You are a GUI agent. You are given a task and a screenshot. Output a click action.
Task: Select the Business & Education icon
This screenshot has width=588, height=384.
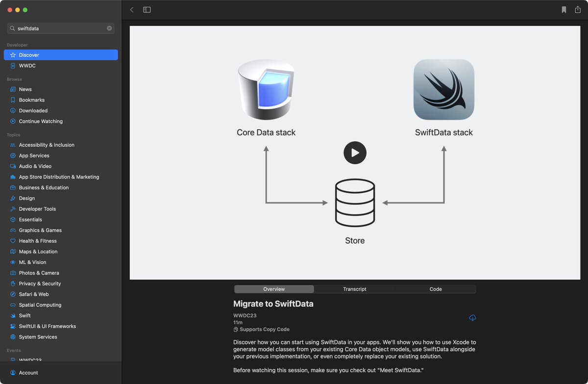point(13,188)
